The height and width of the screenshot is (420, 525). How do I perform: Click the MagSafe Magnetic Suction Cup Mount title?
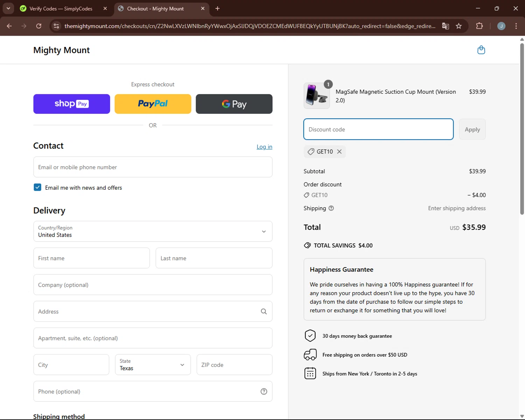click(x=396, y=96)
